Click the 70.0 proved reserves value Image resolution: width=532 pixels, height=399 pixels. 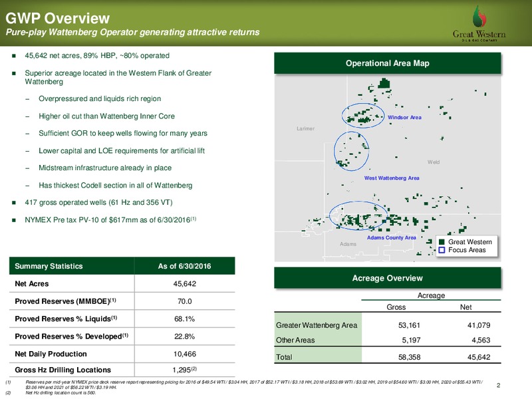point(185,301)
